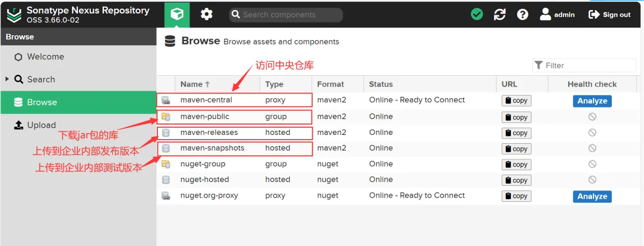Screen dimensions: 644x246
Task: Expand the Search sidebar arrow
Action: tap(7, 79)
